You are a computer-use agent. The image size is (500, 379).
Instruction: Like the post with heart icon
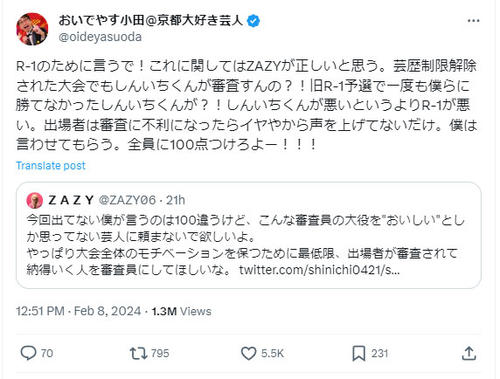click(248, 353)
